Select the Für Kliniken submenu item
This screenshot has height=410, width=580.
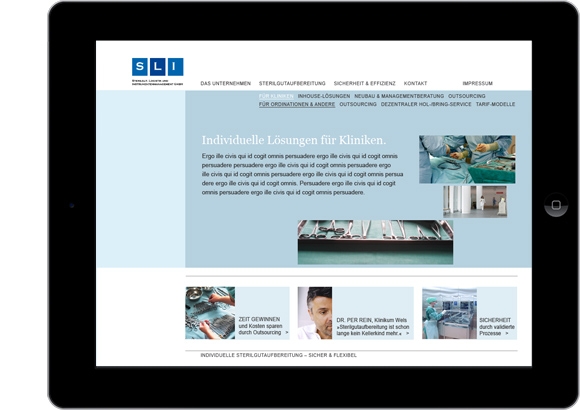(276, 96)
